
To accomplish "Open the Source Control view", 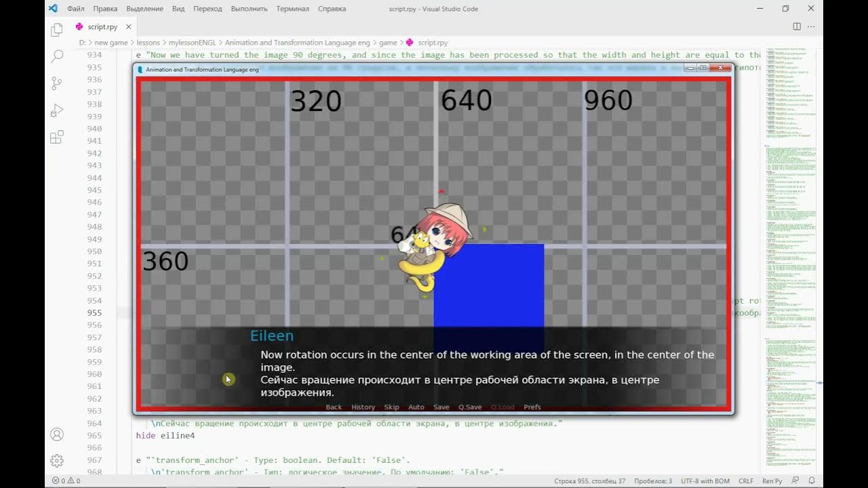I will point(57,83).
